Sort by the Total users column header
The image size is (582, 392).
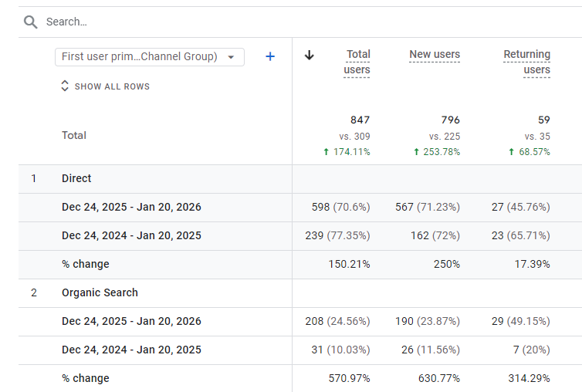357,62
